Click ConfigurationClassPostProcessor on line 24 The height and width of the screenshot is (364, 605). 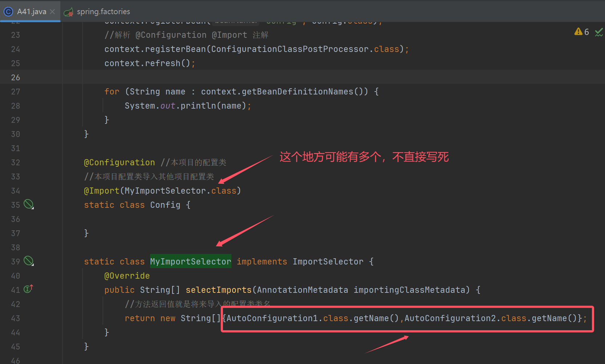click(x=290, y=49)
